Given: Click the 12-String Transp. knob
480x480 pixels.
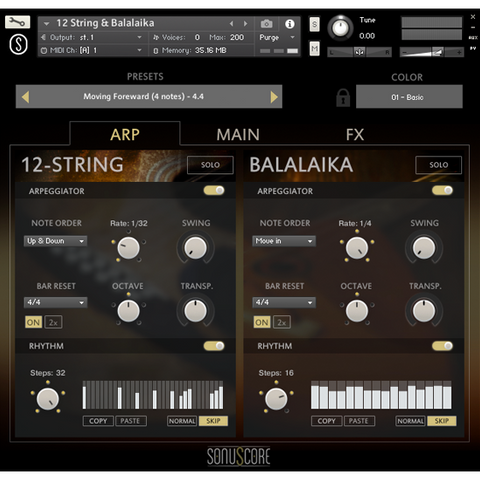Looking at the screenshot, I should pos(195,311).
